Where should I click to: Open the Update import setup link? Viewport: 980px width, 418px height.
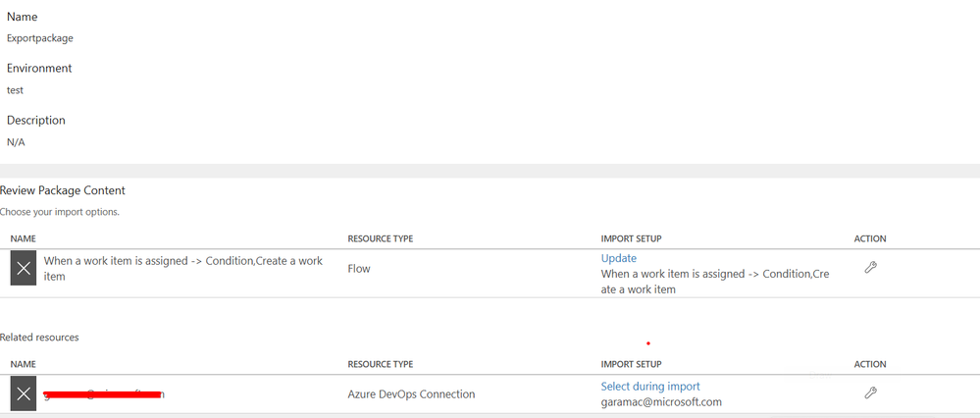tap(619, 258)
